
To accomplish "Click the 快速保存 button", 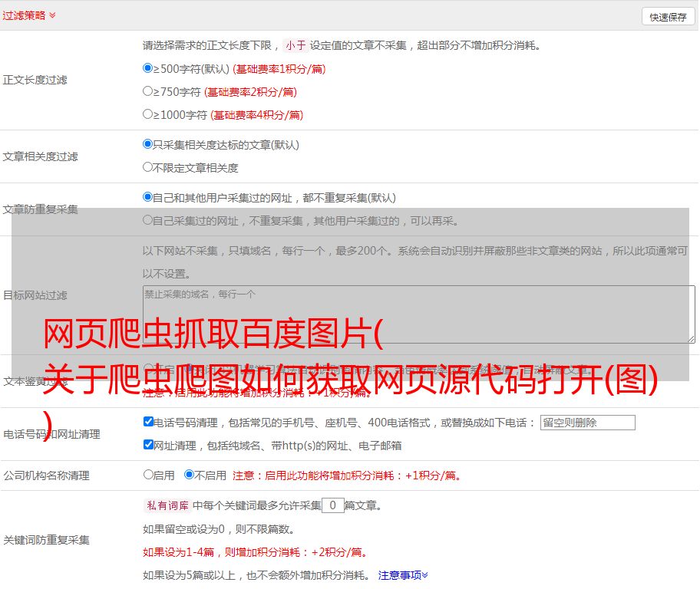I will click(668, 17).
